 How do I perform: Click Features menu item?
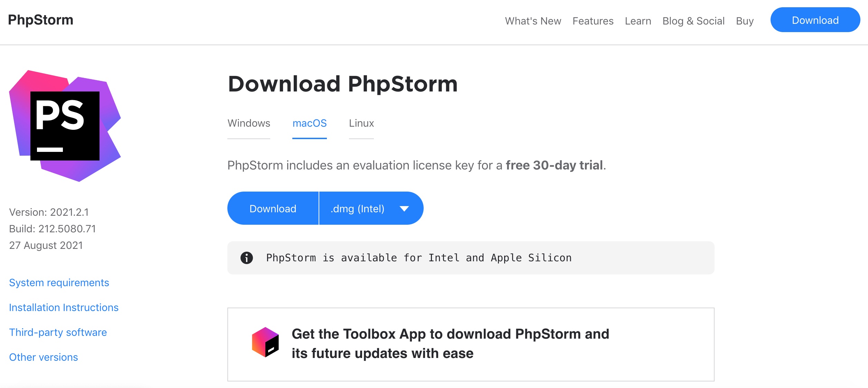click(x=593, y=20)
